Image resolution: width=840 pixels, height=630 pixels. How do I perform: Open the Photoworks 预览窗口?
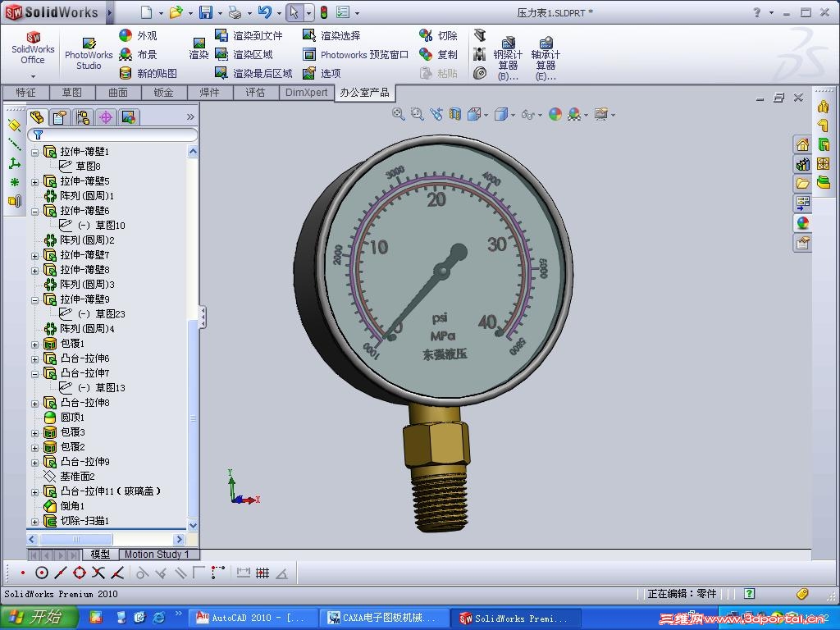pyautogui.click(x=355, y=54)
